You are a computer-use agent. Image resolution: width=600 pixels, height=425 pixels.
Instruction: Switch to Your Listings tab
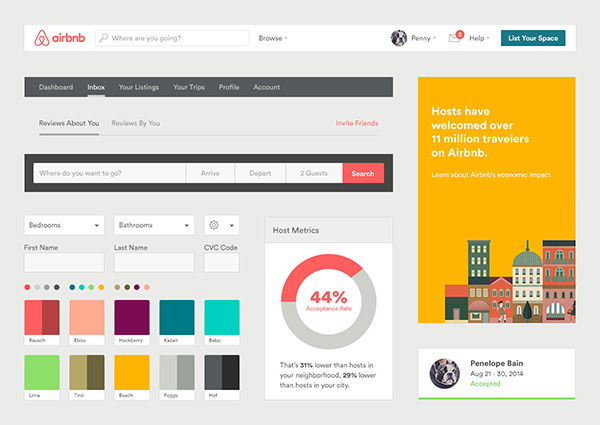(x=139, y=87)
